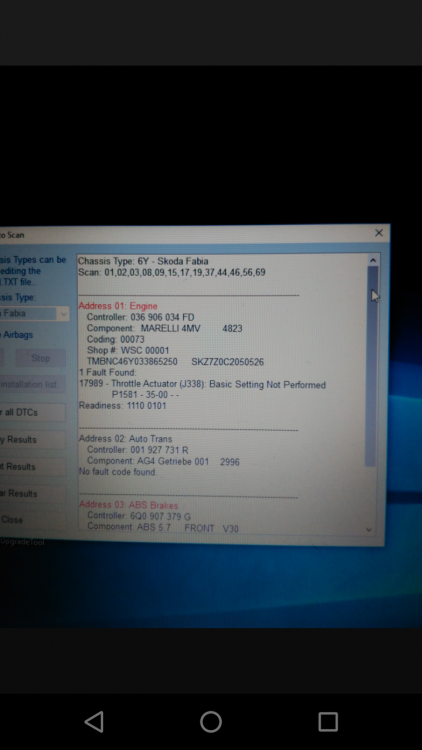Click the Airbags option label
The image size is (422, 750).
coord(17,335)
